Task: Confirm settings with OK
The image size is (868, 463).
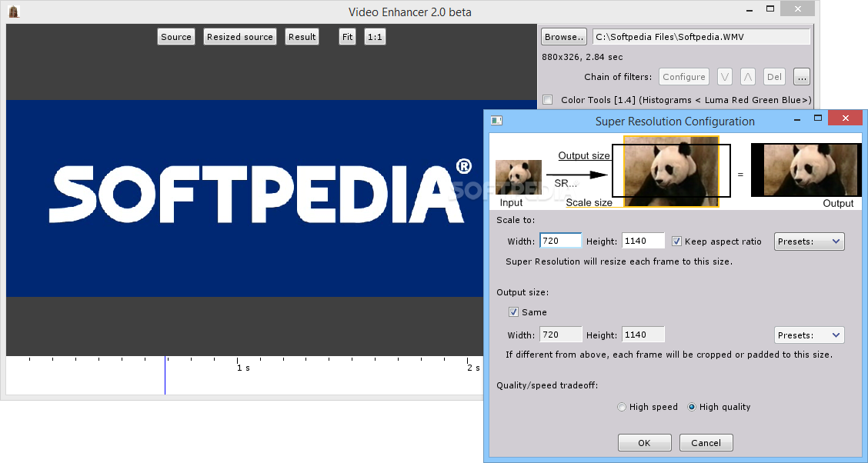Action: (644, 442)
